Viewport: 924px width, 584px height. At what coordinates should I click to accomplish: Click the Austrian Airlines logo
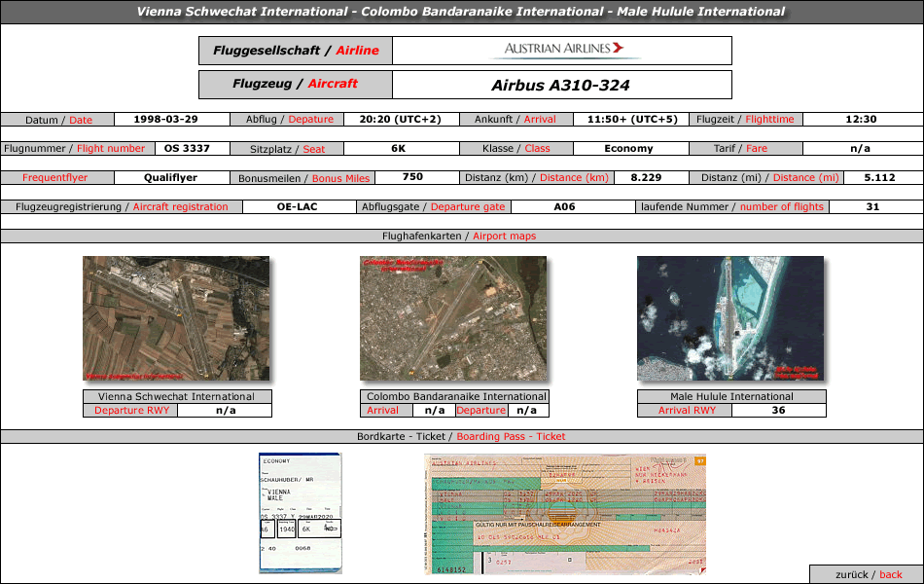pos(564,51)
